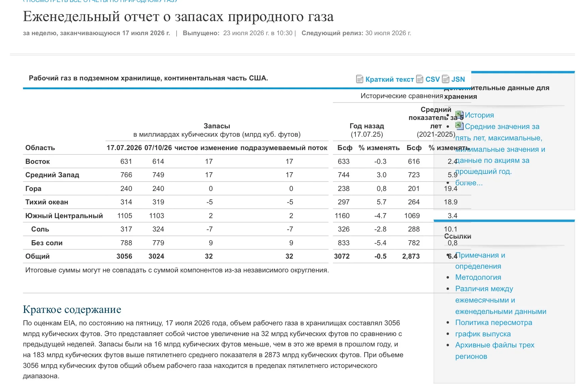The width and height of the screenshot is (588, 390).
Task: Click the Excel icon beside Средние значения за пять лет
Action: click(459, 126)
